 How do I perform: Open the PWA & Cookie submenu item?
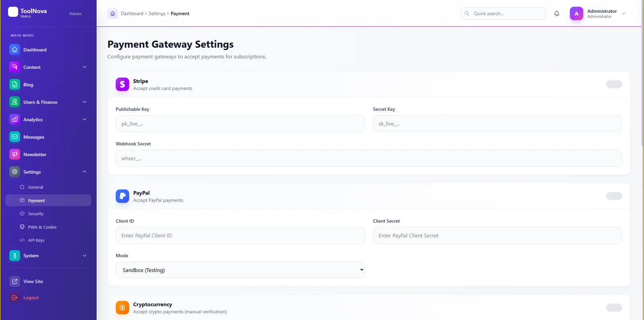click(48, 227)
